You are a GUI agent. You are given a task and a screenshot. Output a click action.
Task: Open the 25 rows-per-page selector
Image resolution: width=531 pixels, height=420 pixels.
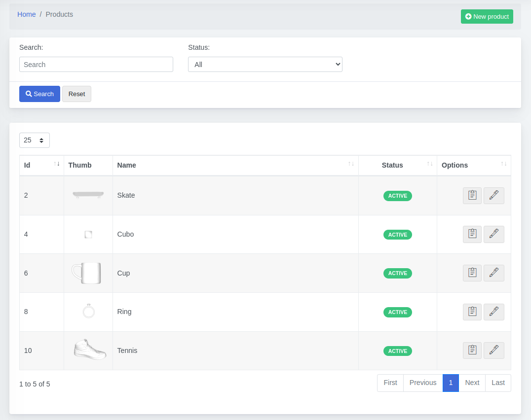[35, 140]
